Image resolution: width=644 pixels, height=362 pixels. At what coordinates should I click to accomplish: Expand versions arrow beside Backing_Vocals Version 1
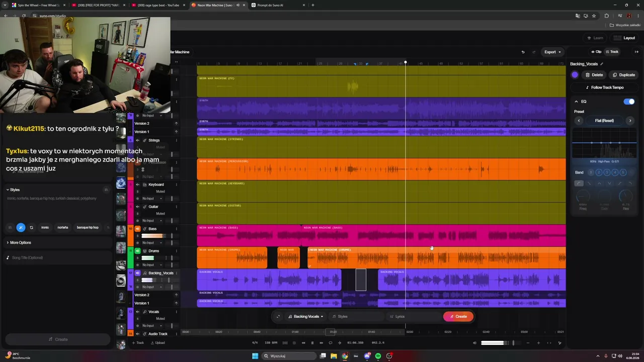176,303
